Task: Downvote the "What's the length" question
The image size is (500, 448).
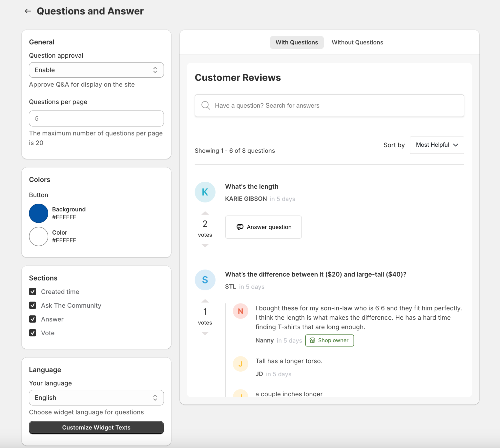Action: coord(205,245)
